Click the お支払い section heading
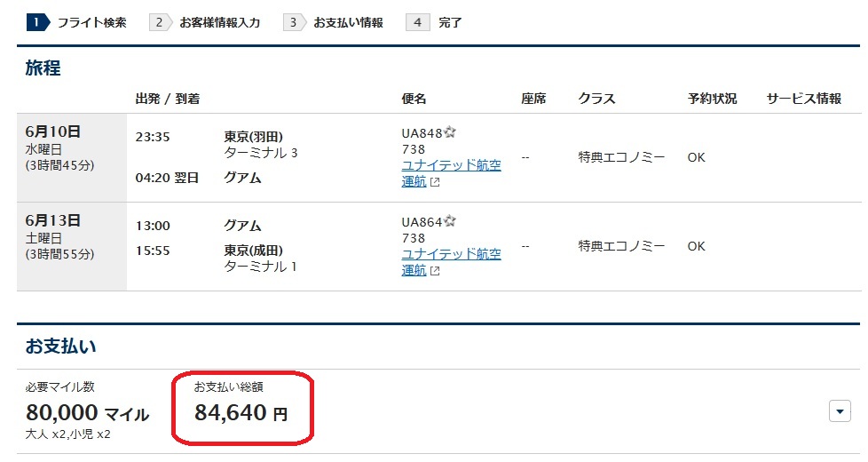 click(x=60, y=344)
